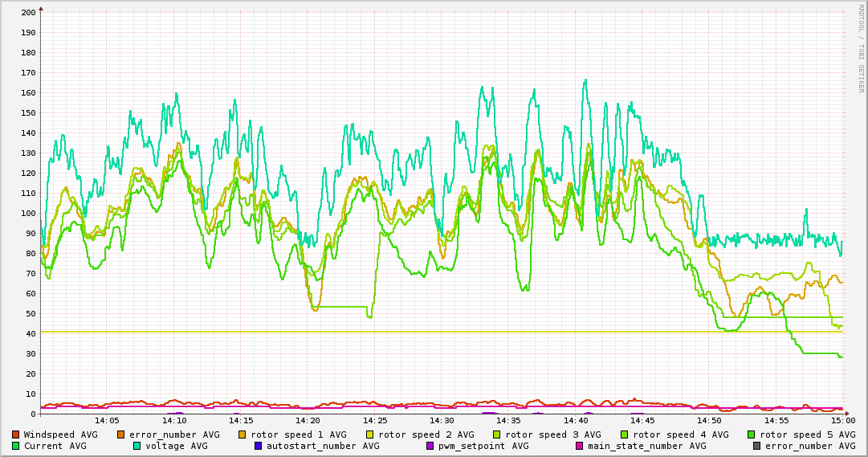Select the 'main_state_number AVG' legend label
The image size is (868, 457).
point(646,447)
